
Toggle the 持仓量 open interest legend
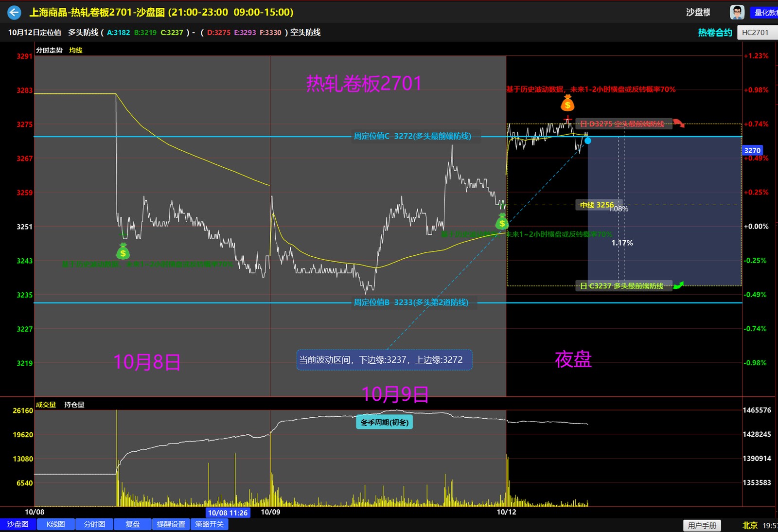74,405
